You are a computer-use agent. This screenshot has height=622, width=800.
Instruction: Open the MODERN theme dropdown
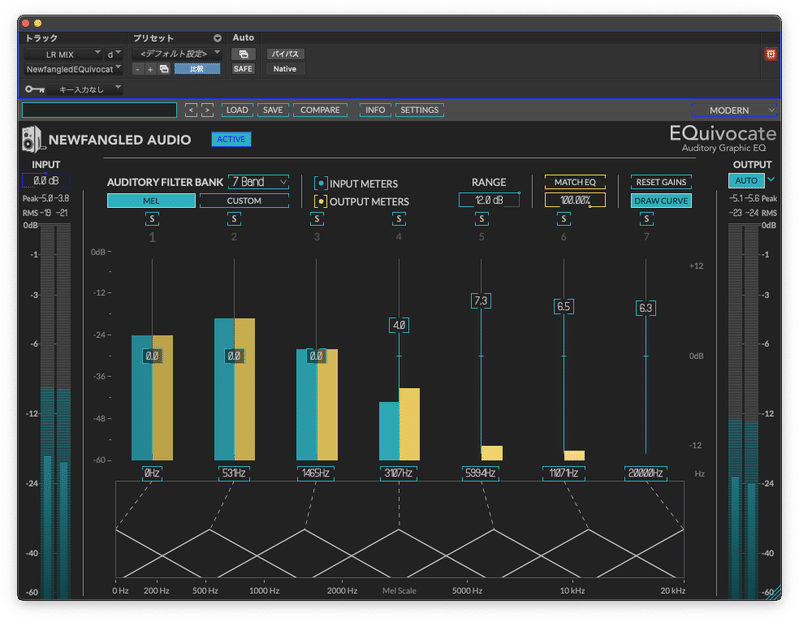(734, 110)
